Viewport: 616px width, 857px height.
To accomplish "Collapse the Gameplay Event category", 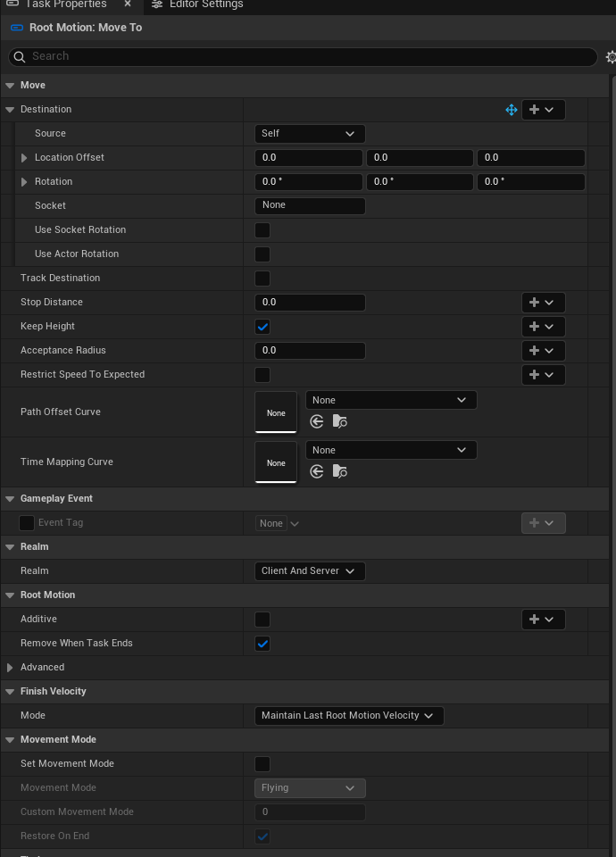I will [10, 499].
